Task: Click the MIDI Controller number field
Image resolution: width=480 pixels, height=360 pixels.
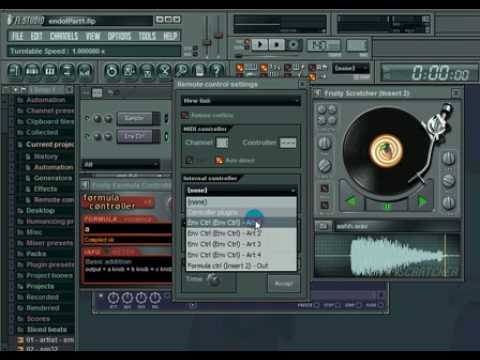Action: [x=288, y=143]
